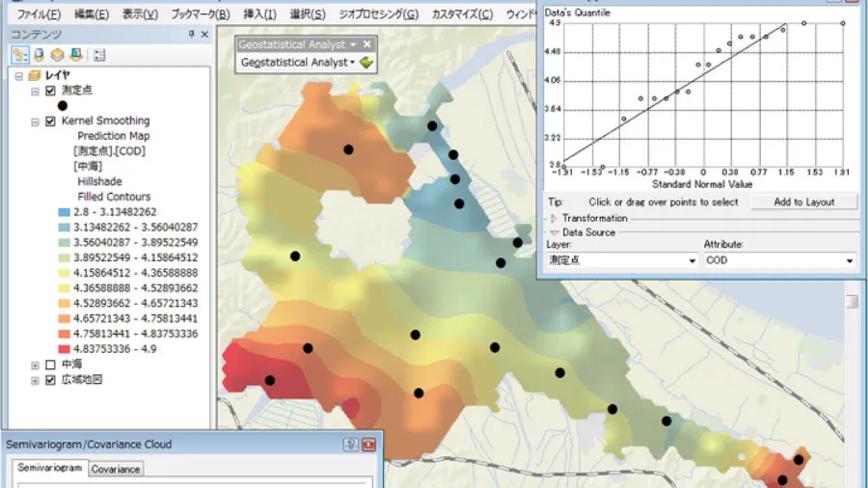
Task: Open the ブックマーク(B) menu
Action: (201, 14)
